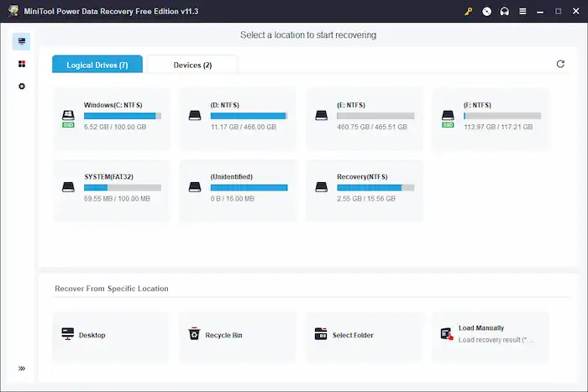Click the E drive usage bar
Screen dimensions: 588x392
pyautogui.click(x=375, y=116)
